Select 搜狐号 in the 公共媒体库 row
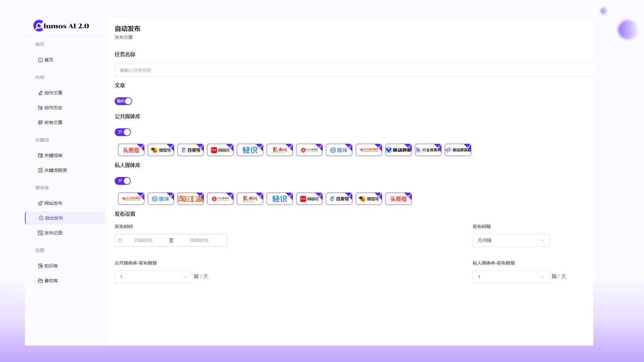Screen dimensions: 644x362 [161, 150]
